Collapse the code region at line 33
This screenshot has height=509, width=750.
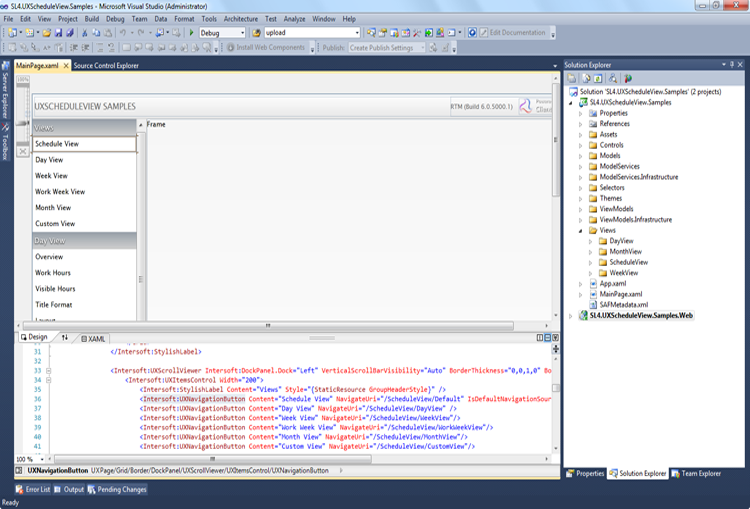[48, 371]
